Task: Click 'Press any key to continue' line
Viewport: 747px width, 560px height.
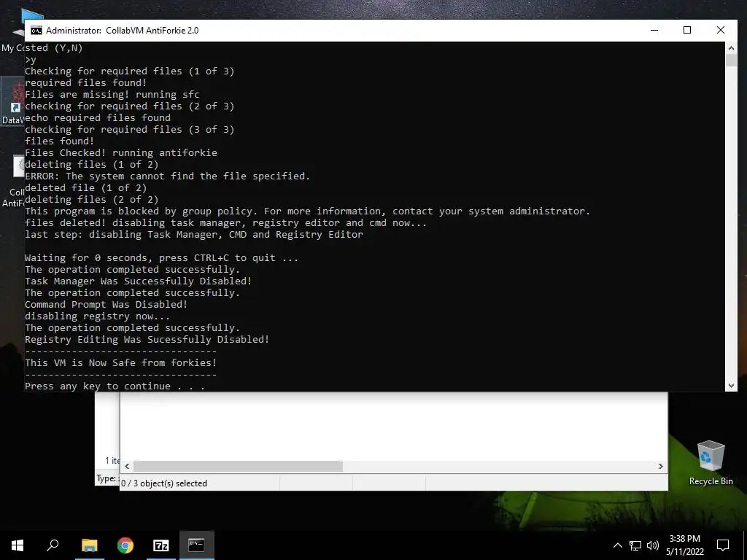Action: (x=115, y=386)
